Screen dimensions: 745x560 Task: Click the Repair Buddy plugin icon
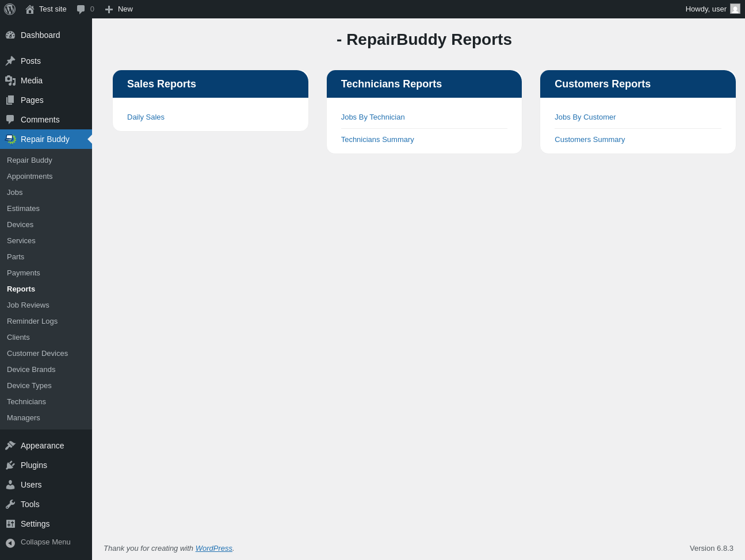[x=10, y=139]
